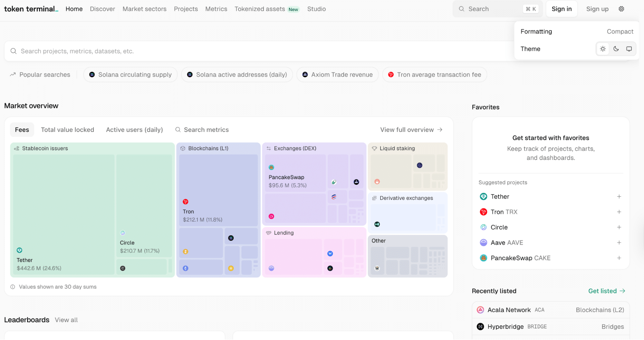Image resolution: width=644 pixels, height=340 pixels.
Task: Click the Circle logo in treemap
Action: coord(122,233)
